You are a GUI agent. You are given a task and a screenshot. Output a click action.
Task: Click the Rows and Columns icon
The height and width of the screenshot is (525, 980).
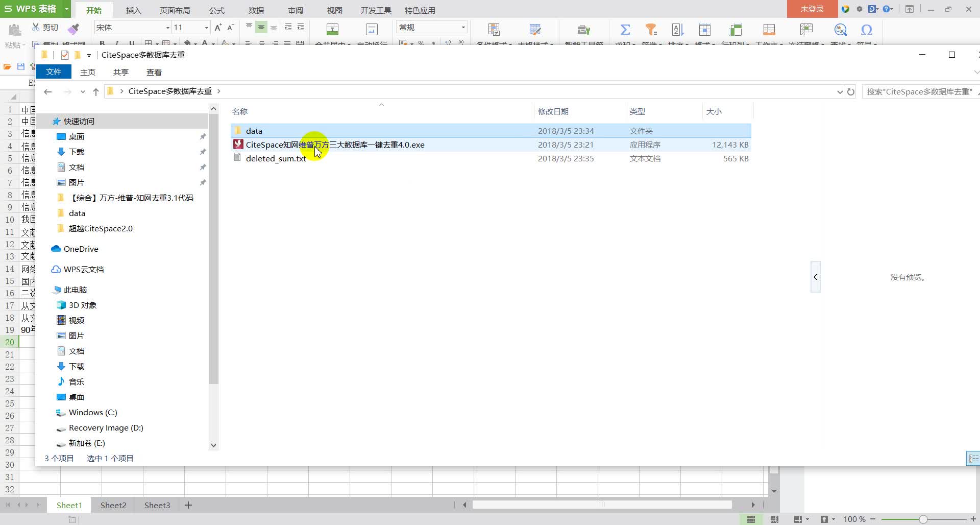click(x=736, y=30)
